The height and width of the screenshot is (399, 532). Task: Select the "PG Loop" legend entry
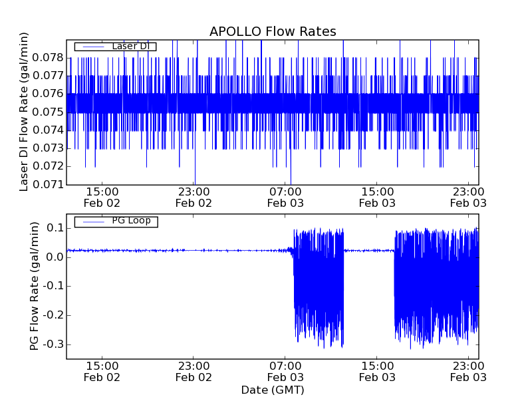(116, 221)
